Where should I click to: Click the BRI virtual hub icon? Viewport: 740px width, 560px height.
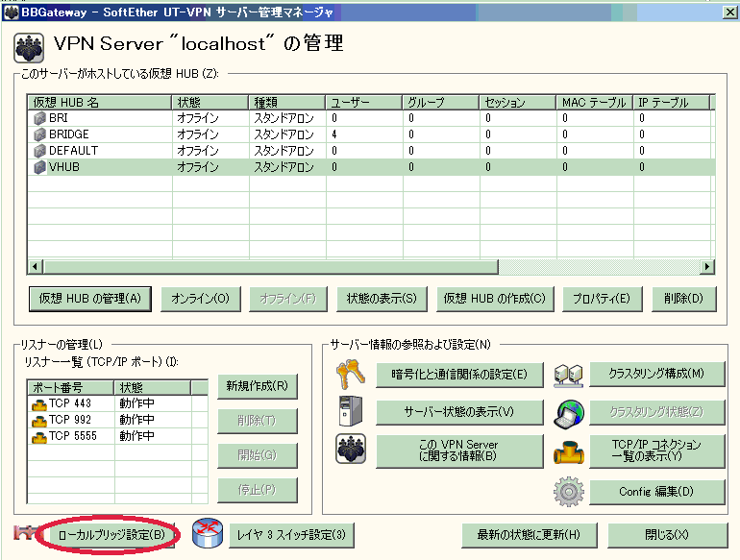click(x=39, y=118)
